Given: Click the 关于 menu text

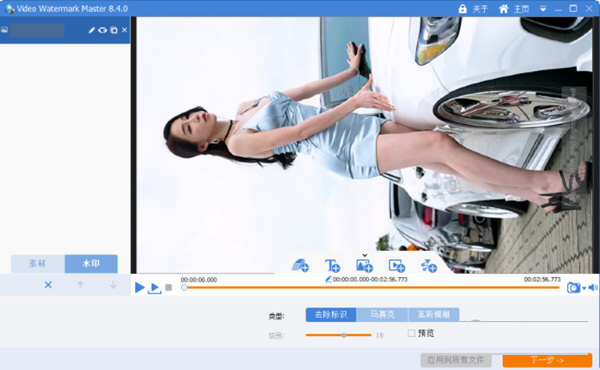Looking at the screenshot, I should 480,9.
